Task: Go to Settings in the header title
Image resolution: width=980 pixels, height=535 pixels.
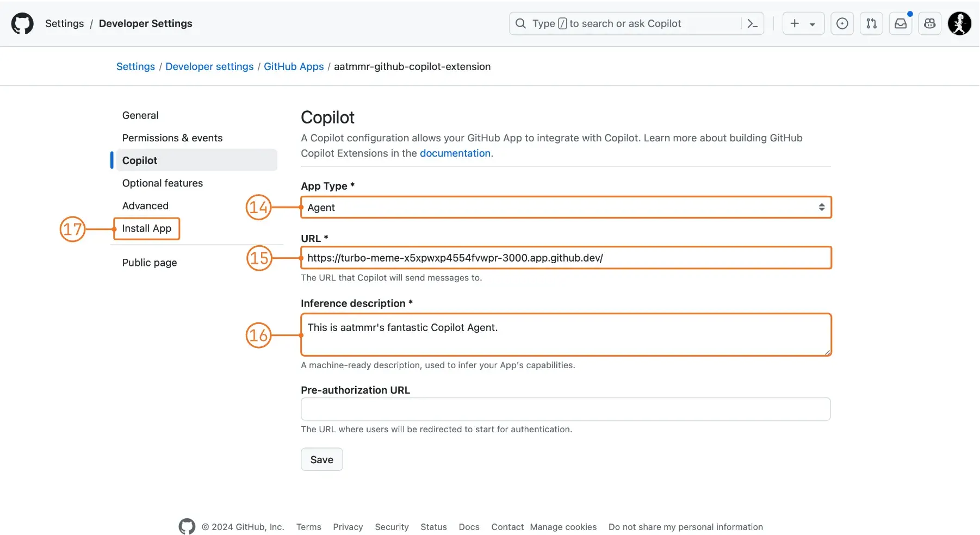Action: (65, 23)
